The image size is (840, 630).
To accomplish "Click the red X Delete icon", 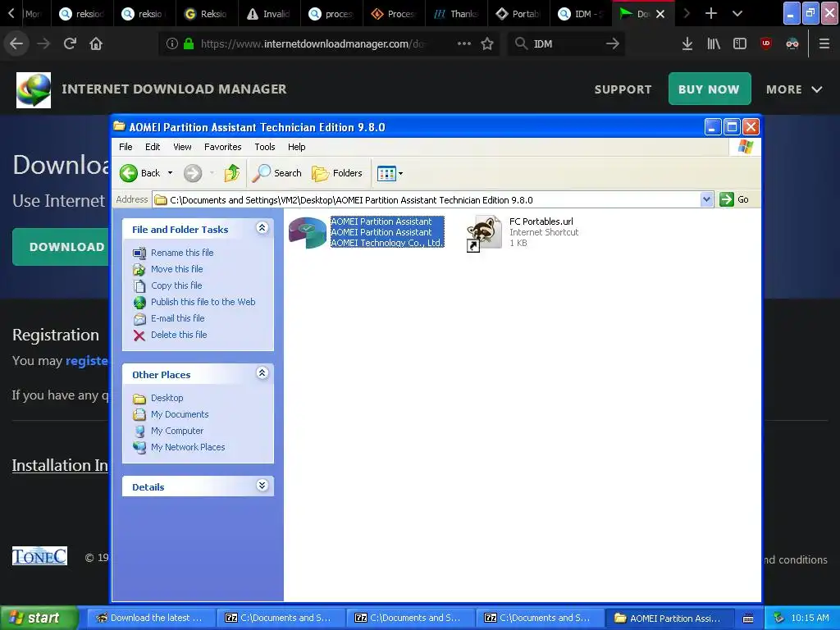I will [x=139, y=336].
